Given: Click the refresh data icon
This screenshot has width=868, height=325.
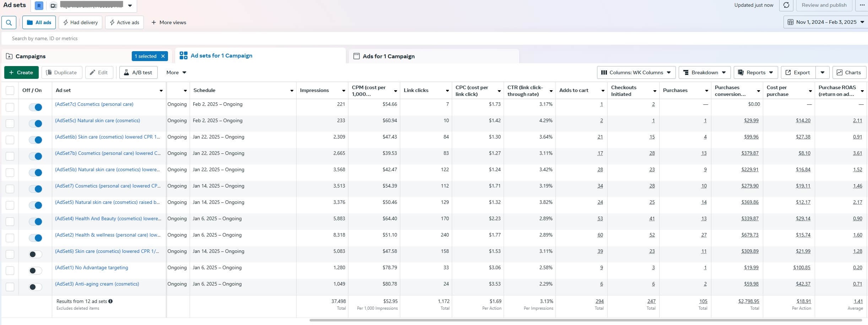Looking at the screenshot, I should 786,5.
